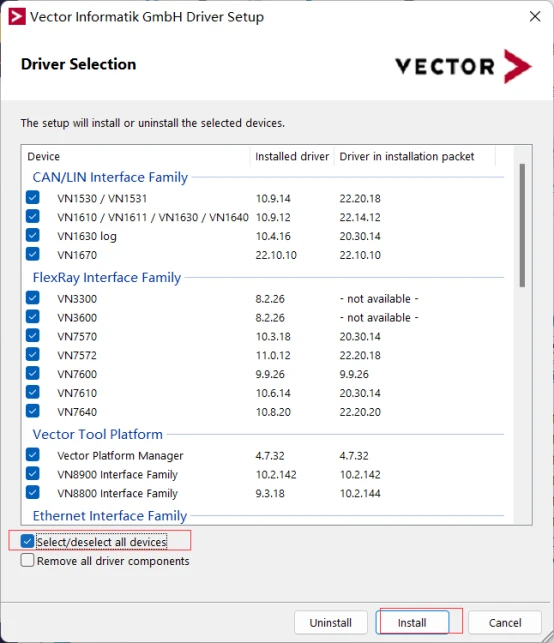Cancel the driver setup
The image size is (554, 643).
(505, 623)
